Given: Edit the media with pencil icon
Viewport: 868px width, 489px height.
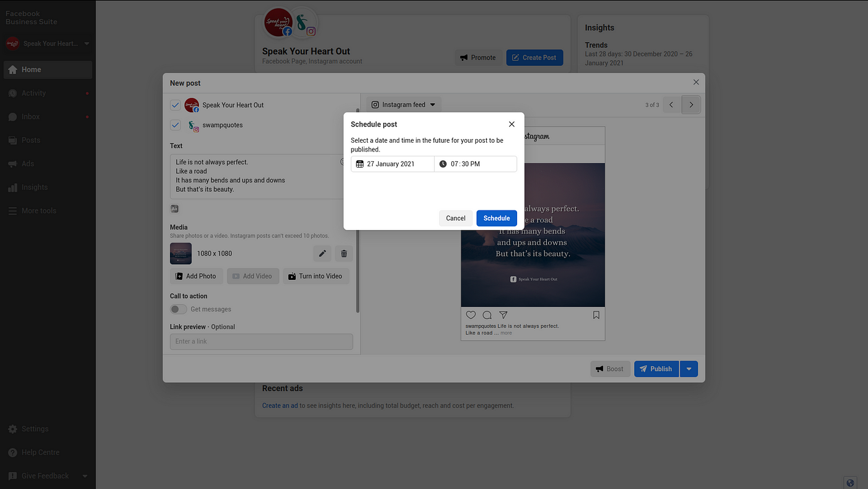Looking at the screenshot, I should pyautogui.click(x=322, y=253).
